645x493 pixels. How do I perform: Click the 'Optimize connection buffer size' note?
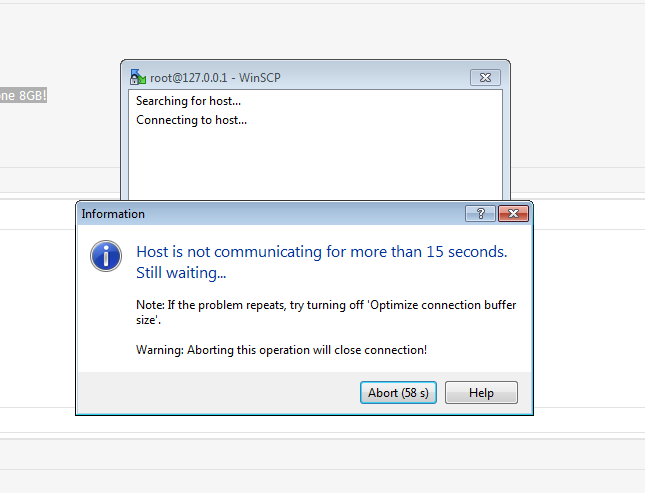[326, 312]
